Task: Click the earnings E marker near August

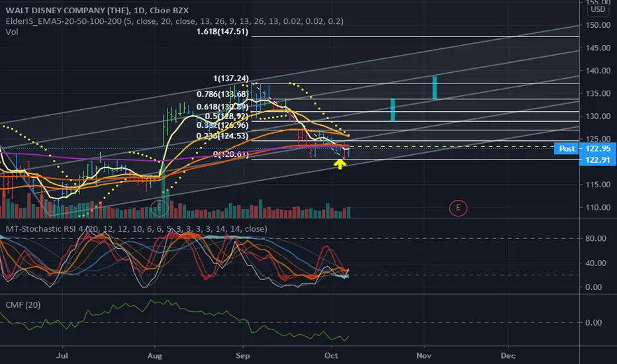Action: click(160, 207)
